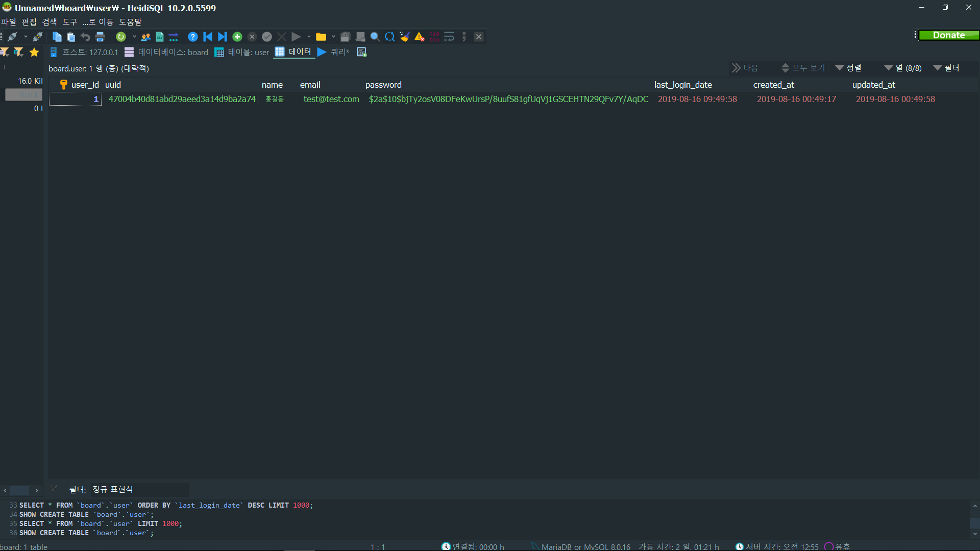Expand the 필터 filter panel dropdown
The width and height of the screenshot is (980, 551).
pos(946,68)
